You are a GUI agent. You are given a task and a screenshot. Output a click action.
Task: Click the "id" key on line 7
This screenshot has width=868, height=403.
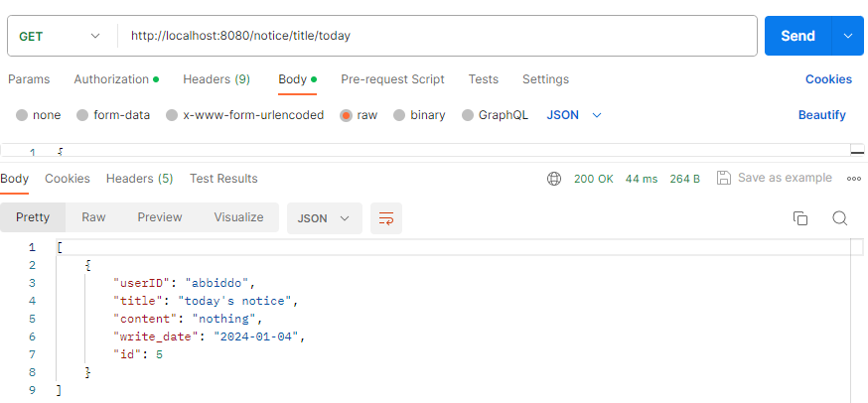coord(127,353)
